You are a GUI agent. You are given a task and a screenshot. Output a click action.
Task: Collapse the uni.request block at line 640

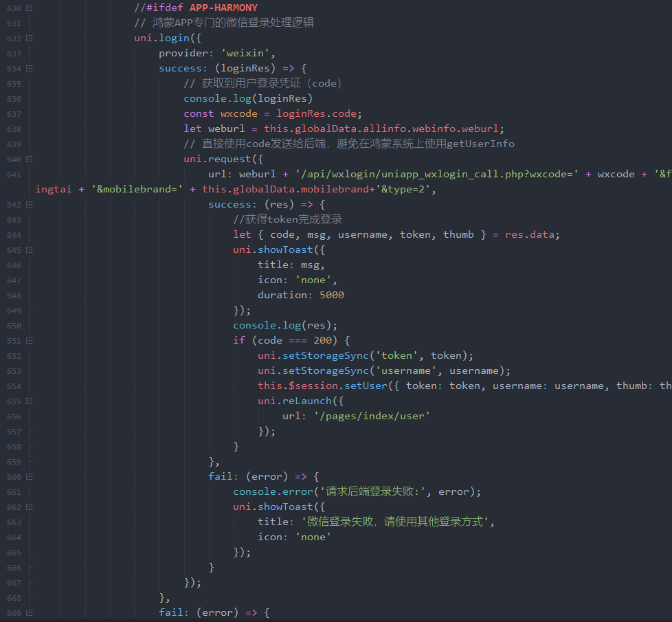(29, 159)
